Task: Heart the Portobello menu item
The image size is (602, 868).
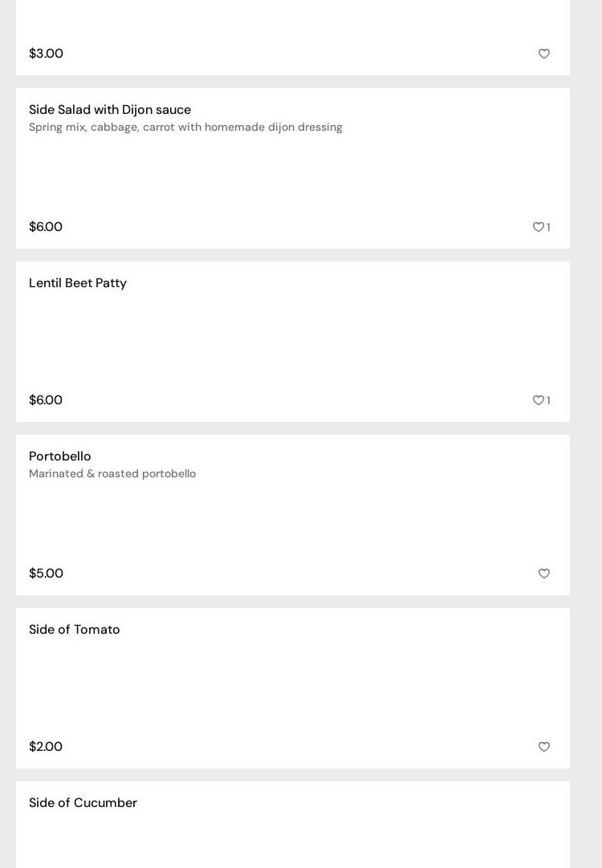Action: [x=544, y=574]
